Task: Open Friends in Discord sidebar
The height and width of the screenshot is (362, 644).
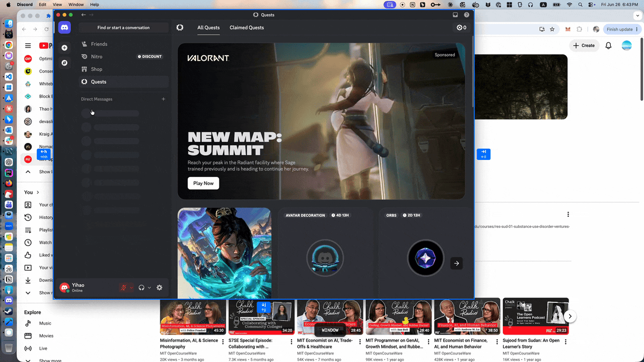Action: click(123, 44)
